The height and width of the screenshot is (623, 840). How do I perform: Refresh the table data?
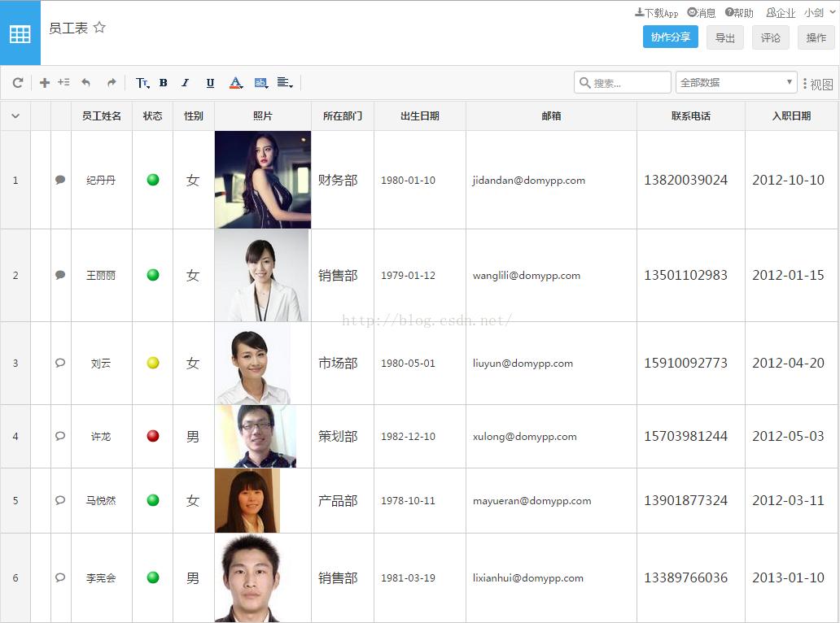(x=17, y=82)
